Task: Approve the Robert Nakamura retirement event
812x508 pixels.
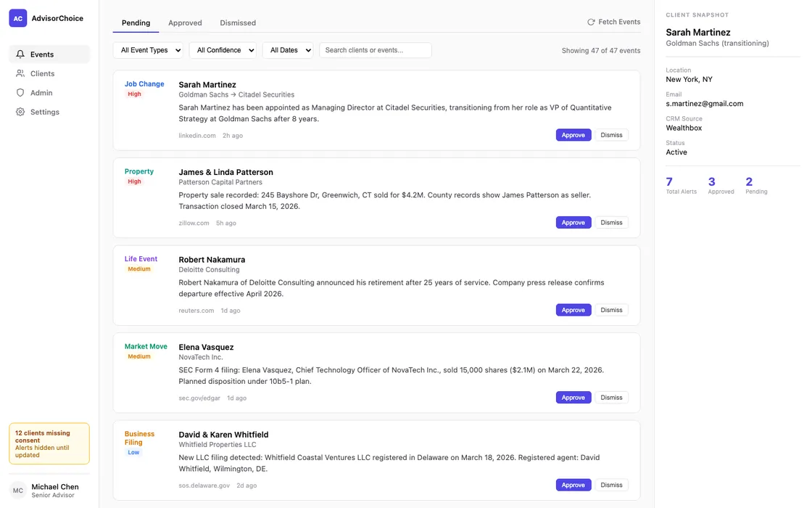Action: pos(573,310)
